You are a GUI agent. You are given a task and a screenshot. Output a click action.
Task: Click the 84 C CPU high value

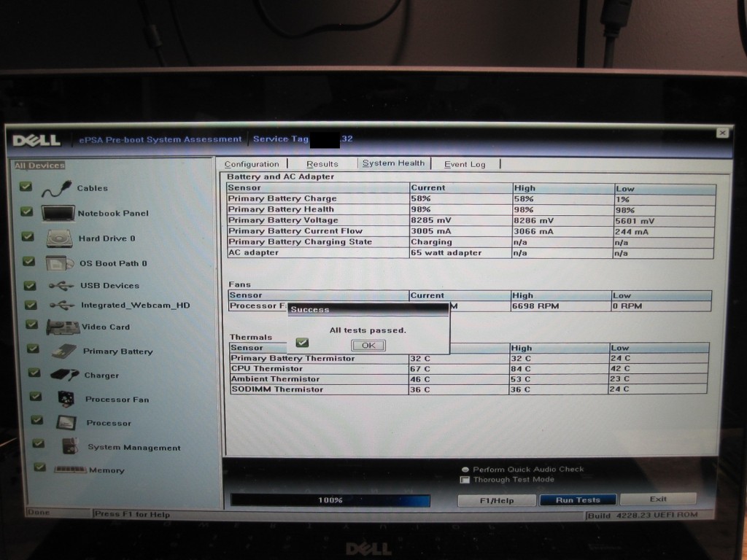(521, 369)
